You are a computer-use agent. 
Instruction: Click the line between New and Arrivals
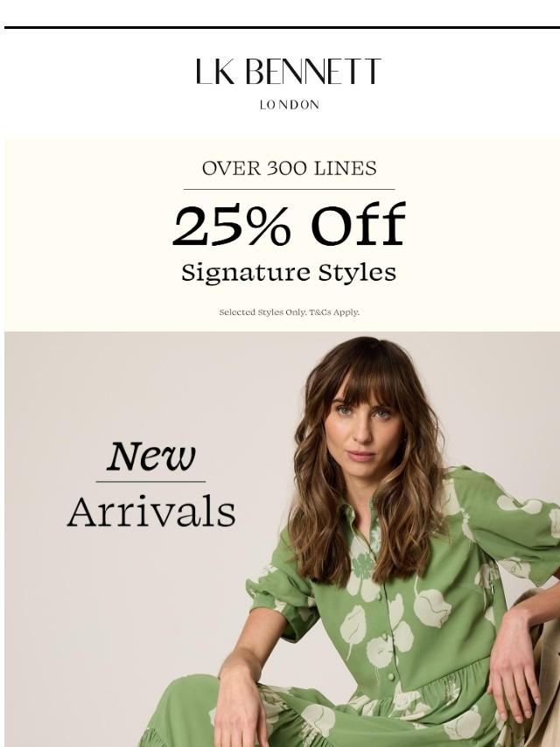coord(150,482)
